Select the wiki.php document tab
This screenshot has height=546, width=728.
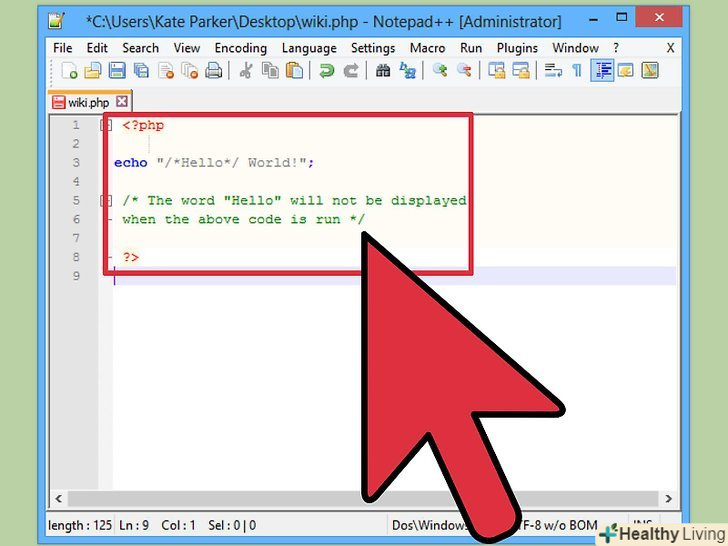point(88,102)
